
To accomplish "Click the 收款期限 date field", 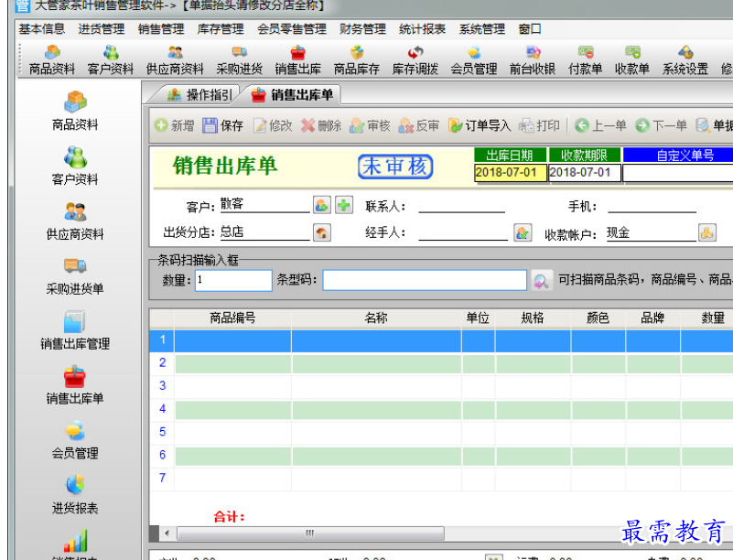I will click(585, 173).
